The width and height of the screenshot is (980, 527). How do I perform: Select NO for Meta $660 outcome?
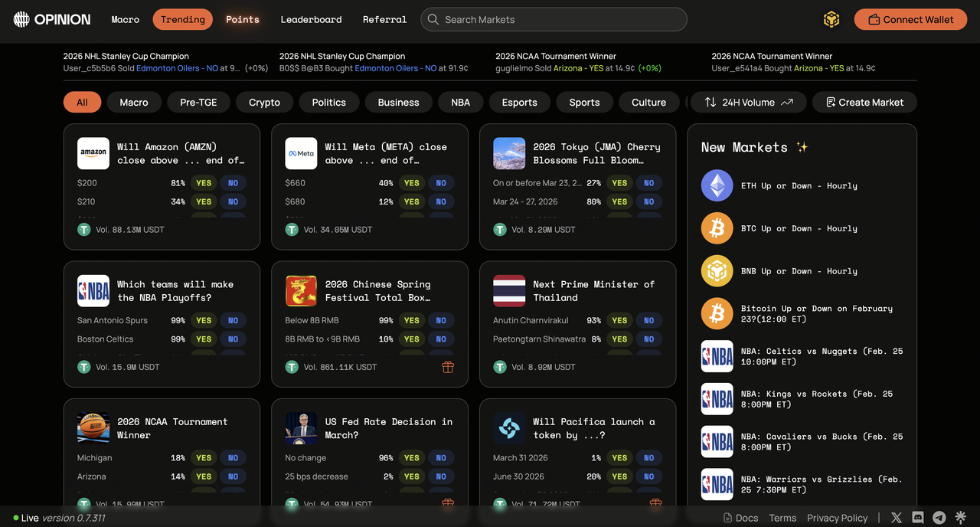(x=441, y=183)
